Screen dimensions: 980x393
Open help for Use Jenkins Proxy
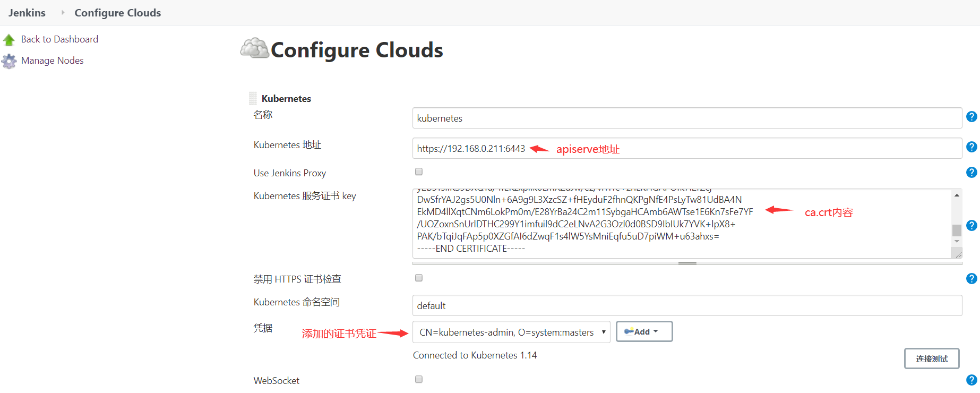(972, 173)
